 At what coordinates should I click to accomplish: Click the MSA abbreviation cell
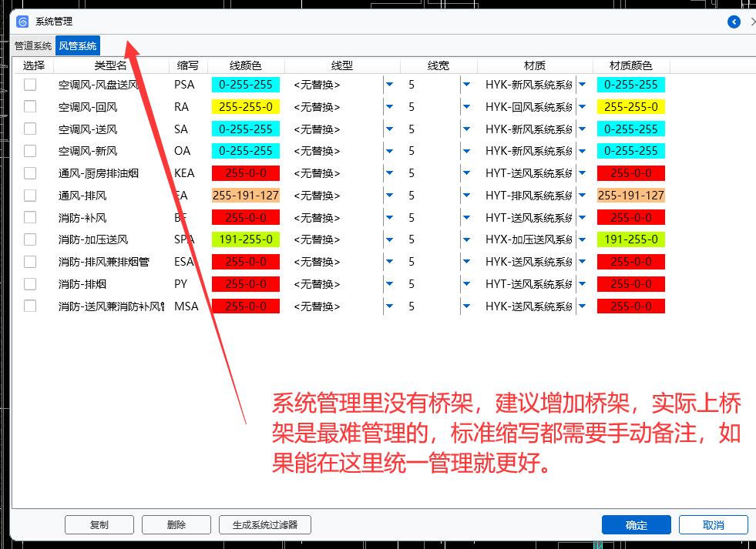(x=186, y=306)
